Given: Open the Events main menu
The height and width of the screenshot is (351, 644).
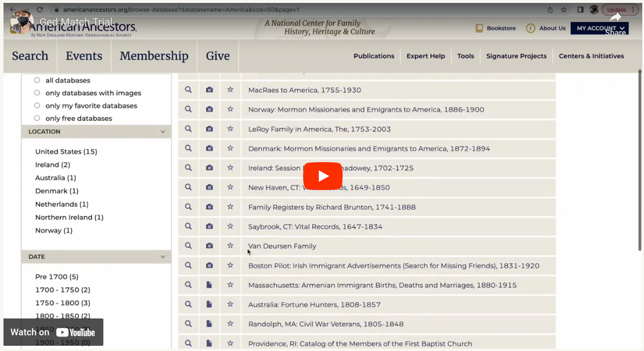Looking at the screenshot, I should point(84,56).
